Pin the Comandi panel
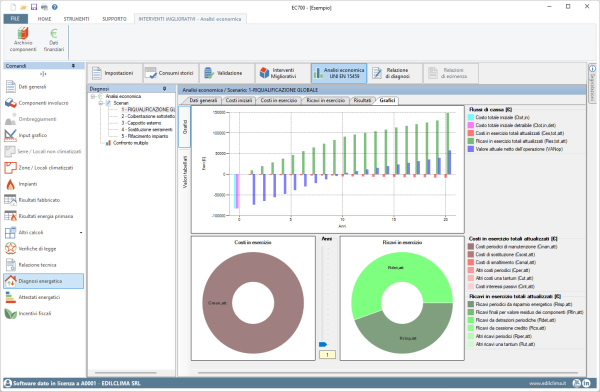 73,66
